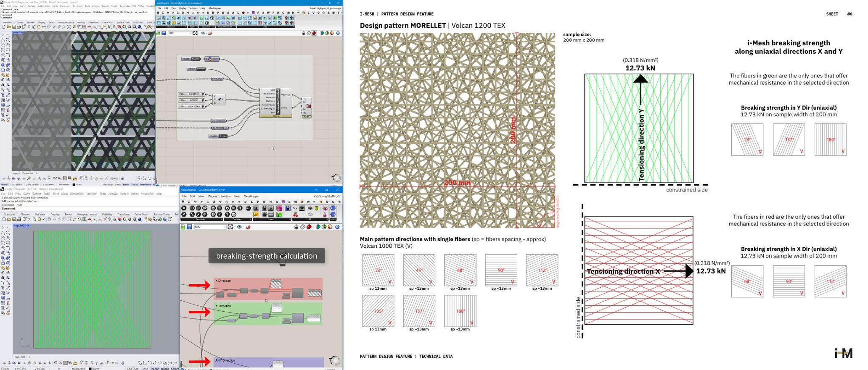868x370 pixels.
Task: Click the Pan hand icon in the top Rhino toolbar
Action: 50,27
